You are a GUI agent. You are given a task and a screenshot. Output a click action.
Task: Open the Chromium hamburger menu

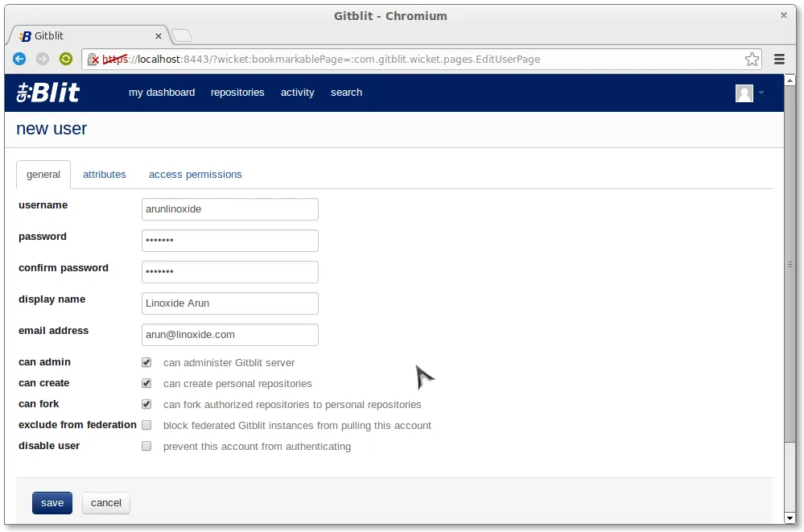(779, 59)
